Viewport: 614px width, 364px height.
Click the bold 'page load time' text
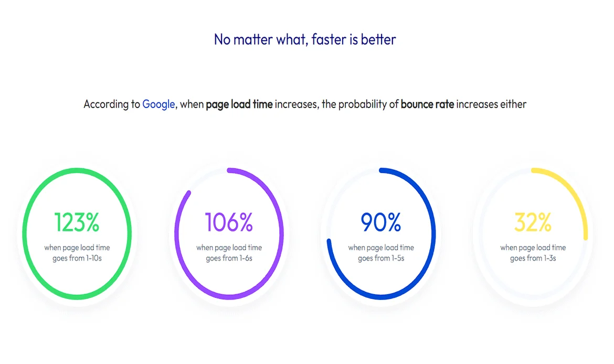coord(239,104)
